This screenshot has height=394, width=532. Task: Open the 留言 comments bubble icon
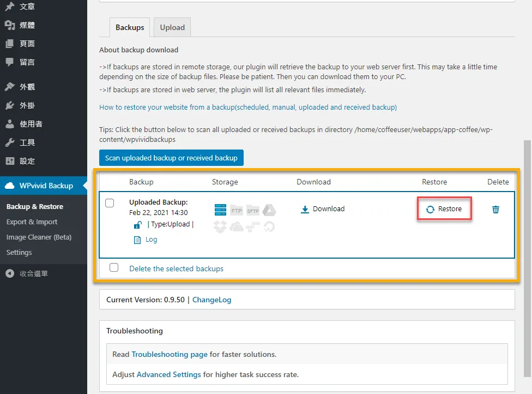10,62
